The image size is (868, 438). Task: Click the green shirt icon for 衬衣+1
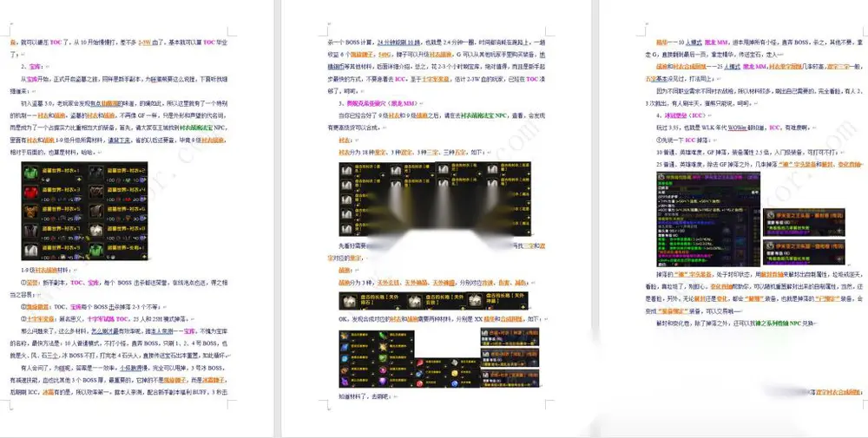[x=31, y=173]
